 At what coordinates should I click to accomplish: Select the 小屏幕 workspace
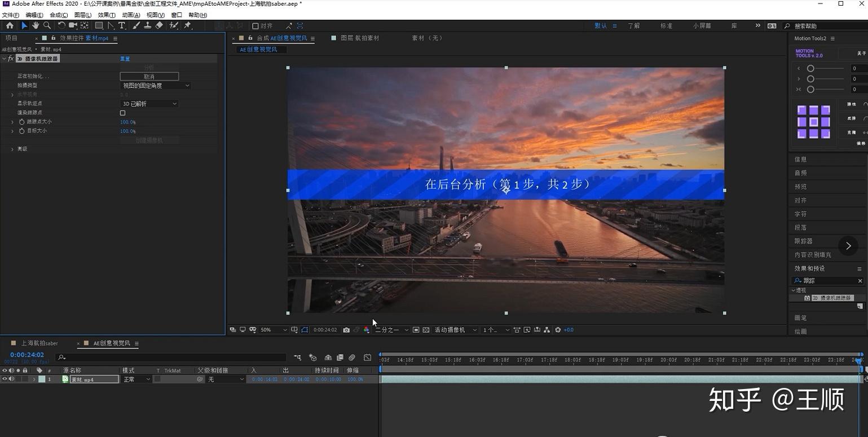tap(702, 26)
